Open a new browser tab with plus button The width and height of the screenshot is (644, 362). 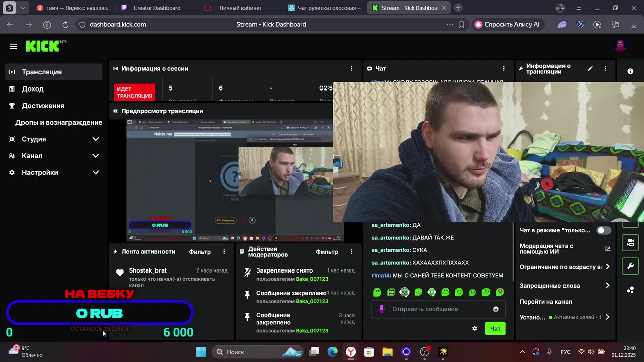[458, 8]
